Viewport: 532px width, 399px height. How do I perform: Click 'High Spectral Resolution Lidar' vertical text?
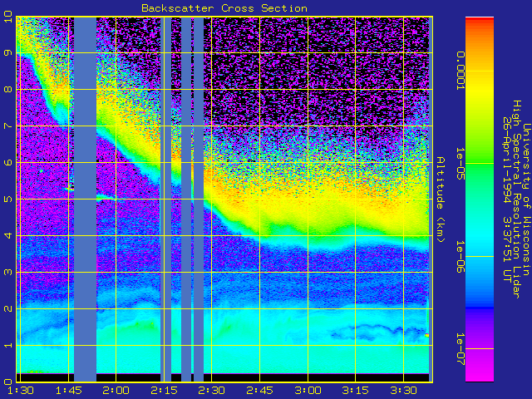tap(516, 199)
